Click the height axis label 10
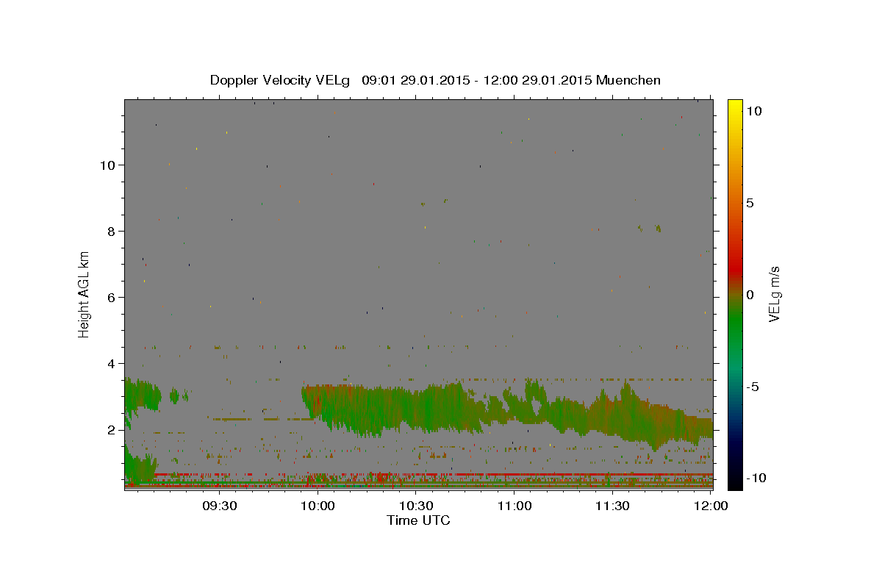This screenshot has height=588, width=882. click(x=107, y=165)
